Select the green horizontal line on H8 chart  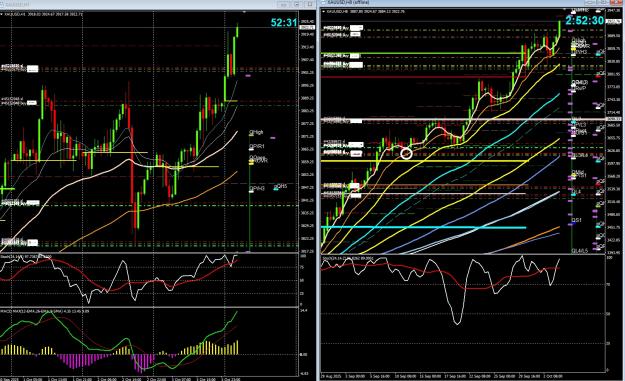click(x=423, y=53)
